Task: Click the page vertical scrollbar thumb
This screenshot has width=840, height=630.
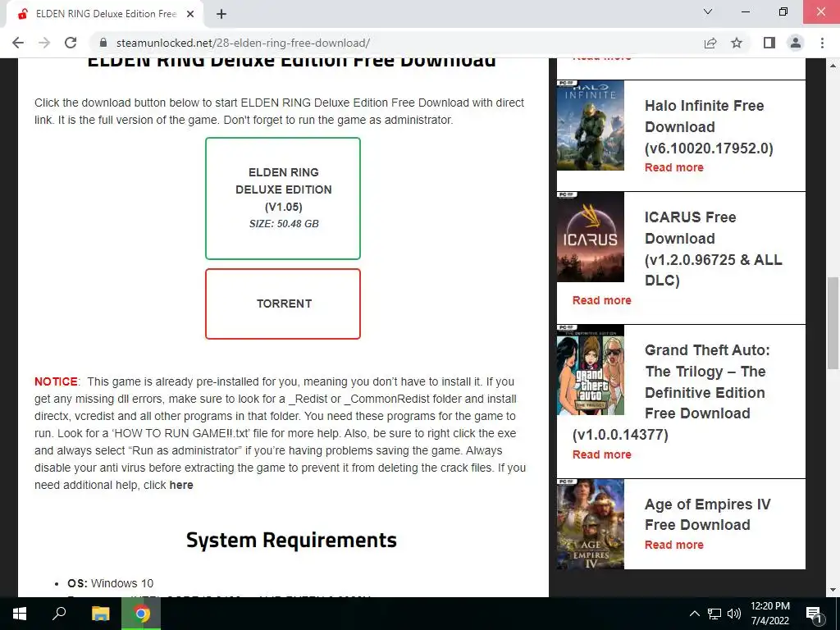Action: coord(833,322)
